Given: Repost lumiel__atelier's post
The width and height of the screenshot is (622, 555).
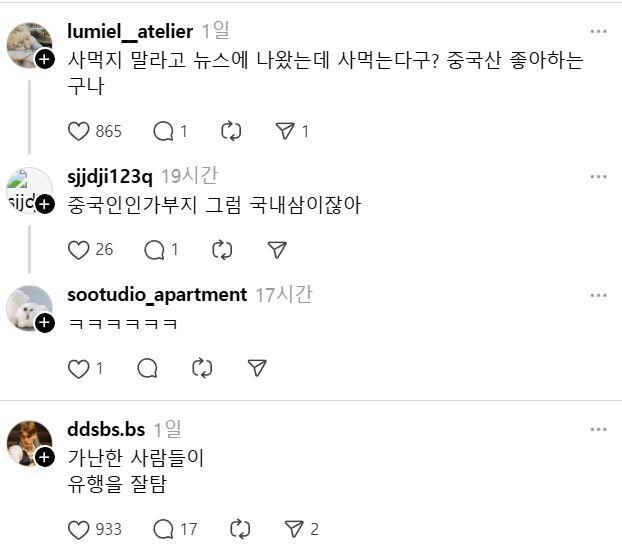Looking at the screenshot, I should point(231,131).
